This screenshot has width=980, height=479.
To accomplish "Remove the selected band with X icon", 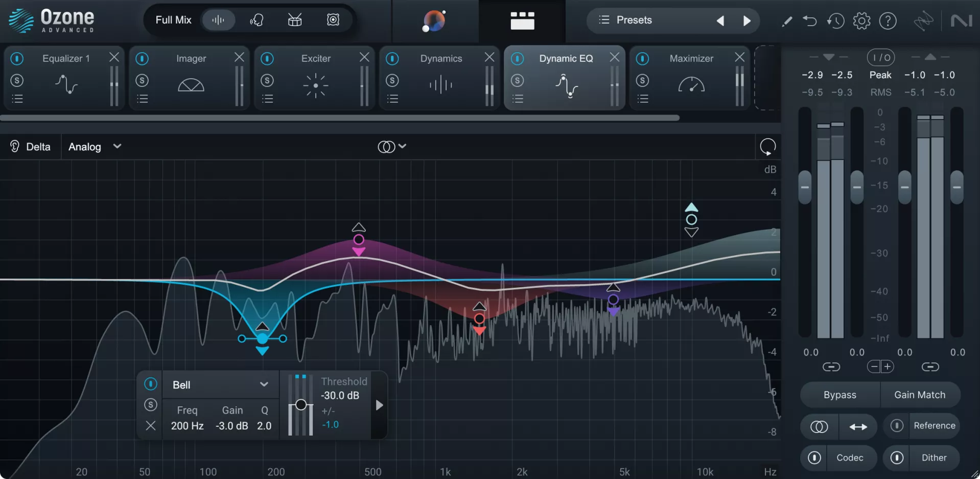I will click(x=150, y=425).
